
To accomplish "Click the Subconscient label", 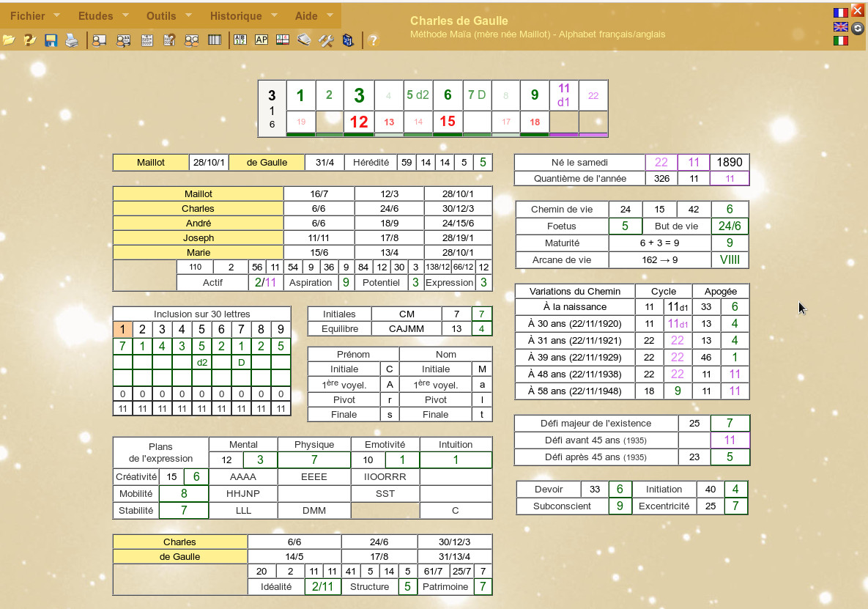I will coord(562,506).
